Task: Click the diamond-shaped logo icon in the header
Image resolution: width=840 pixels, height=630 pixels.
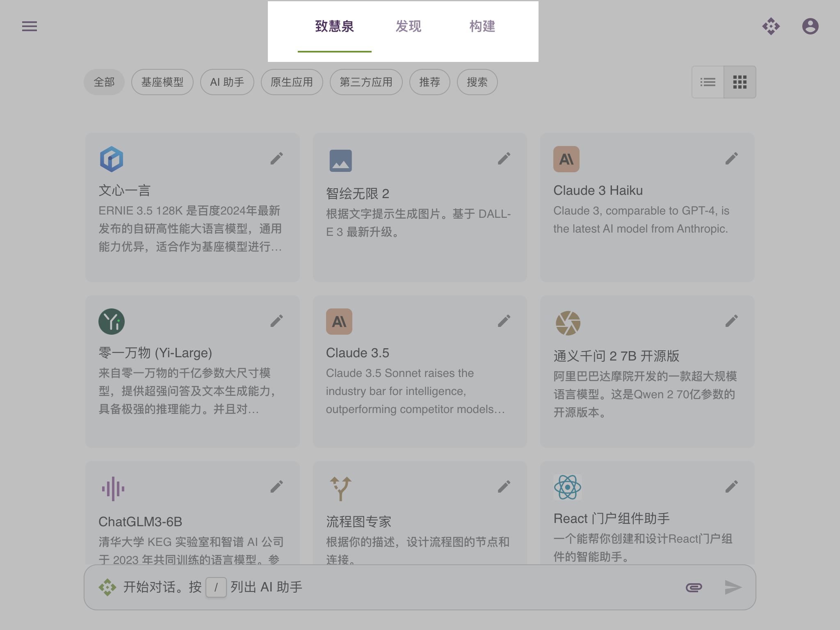Action: (771, 26)
